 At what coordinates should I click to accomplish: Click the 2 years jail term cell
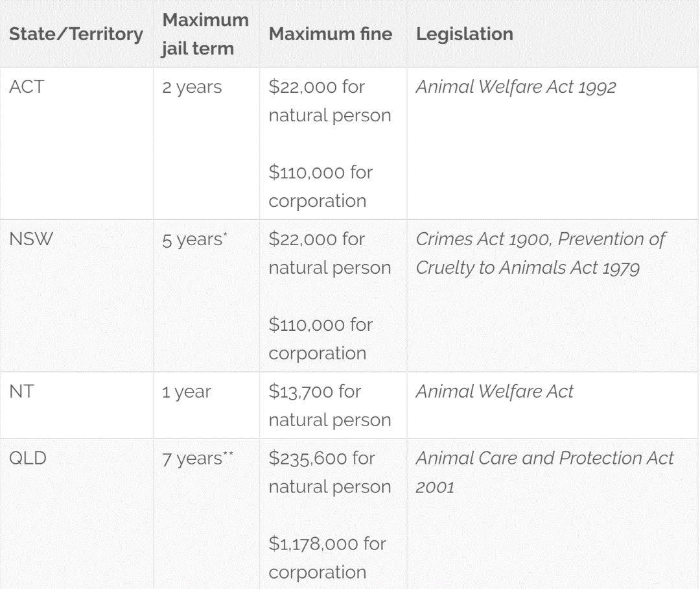coord(192,87)
